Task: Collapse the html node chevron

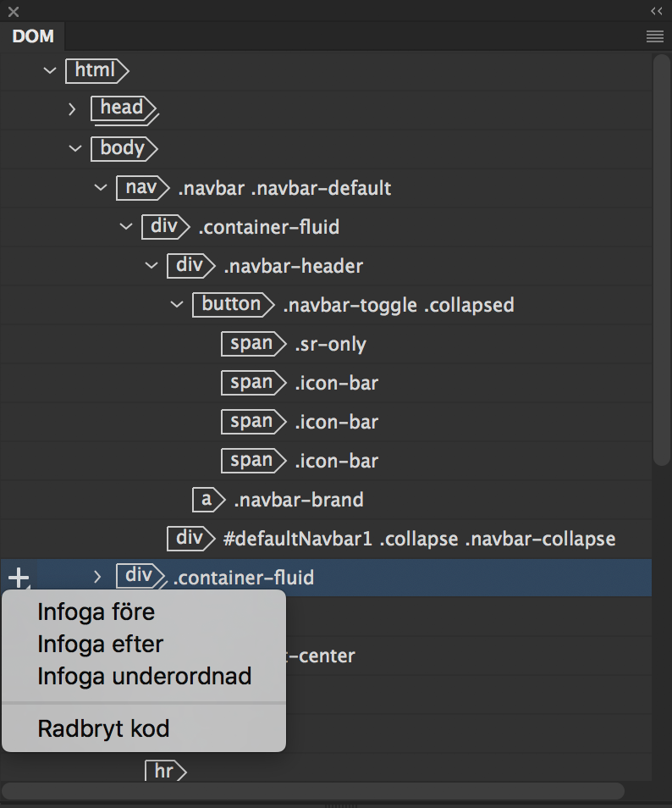Action: 49,70
